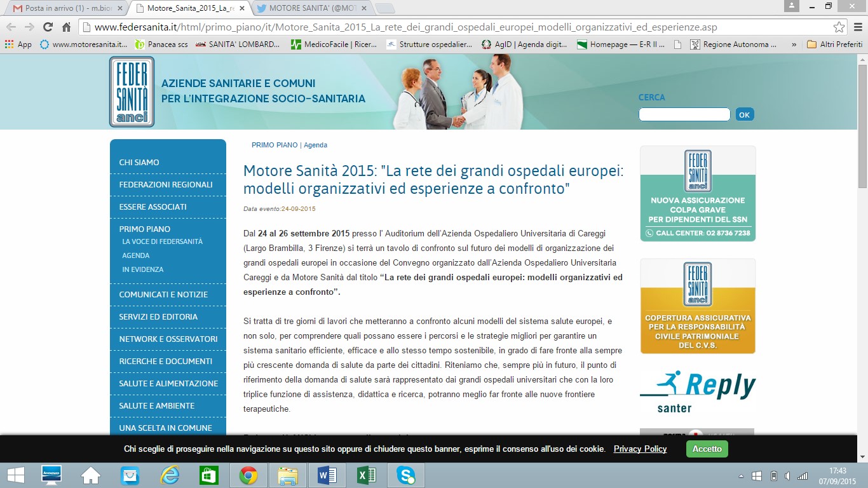
Task: Open the Panacea scs bookmark
Action: (x=161, y=44)
